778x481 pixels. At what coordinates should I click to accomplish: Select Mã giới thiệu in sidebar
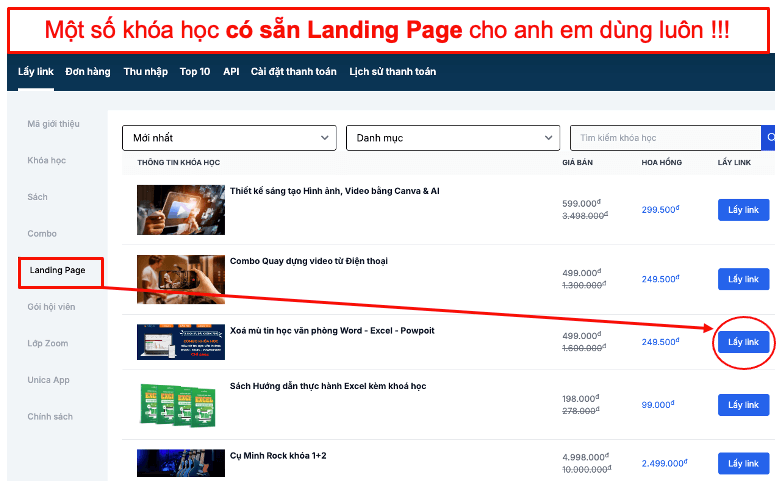pos(54,124)
